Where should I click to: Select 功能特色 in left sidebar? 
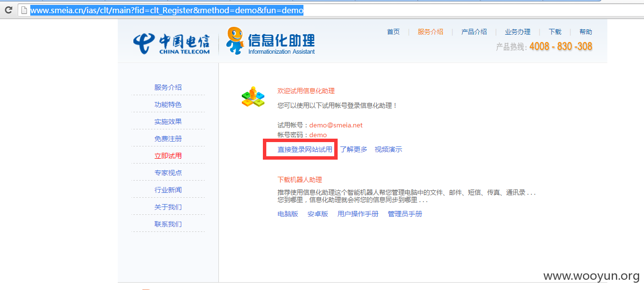[x=168, y=104]
